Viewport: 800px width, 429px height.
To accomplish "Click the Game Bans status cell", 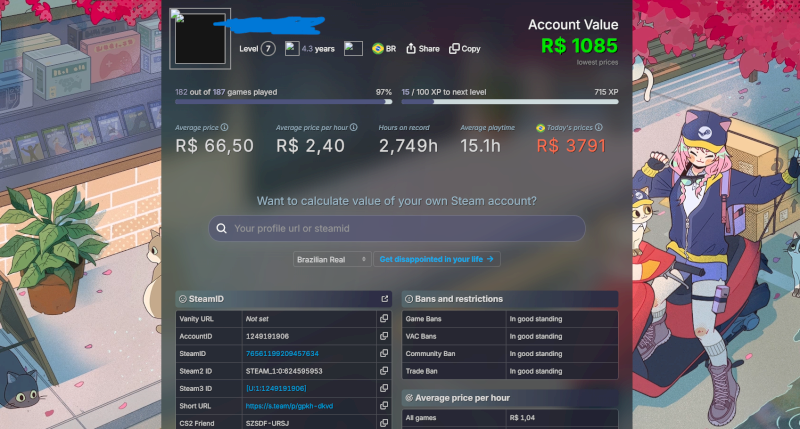I will point(561,319).
